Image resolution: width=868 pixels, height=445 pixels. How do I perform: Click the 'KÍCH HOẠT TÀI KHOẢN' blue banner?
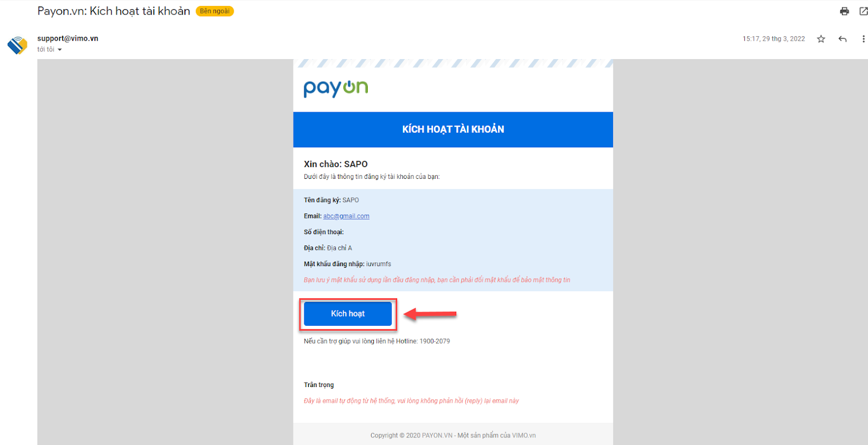(x=453, y=130)
